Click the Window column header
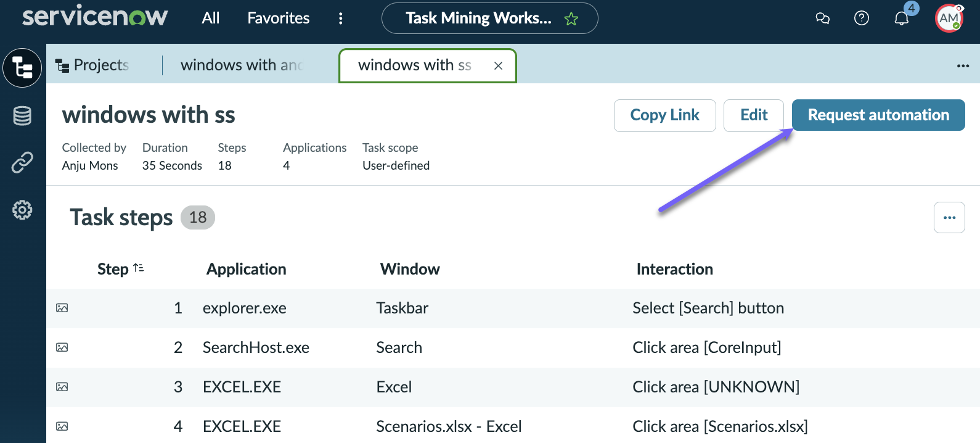980x443 pixels. coord(410,269)
